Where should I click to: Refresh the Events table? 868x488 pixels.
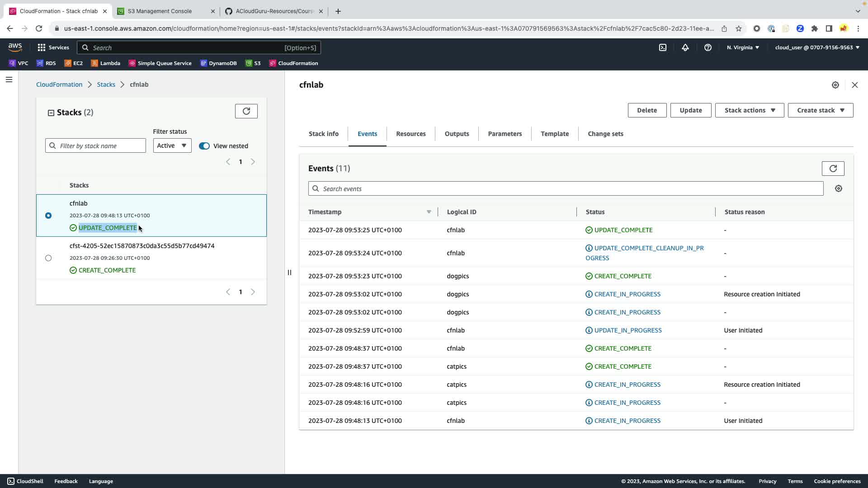(832, 169)
